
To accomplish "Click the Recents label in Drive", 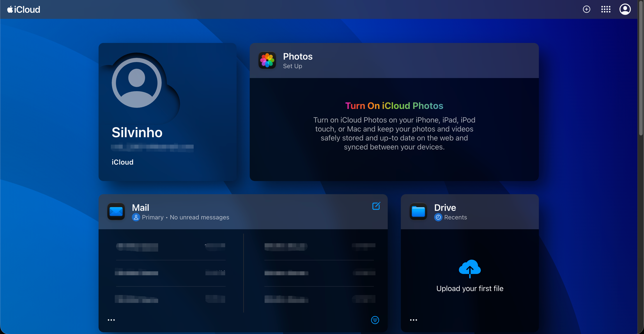I will (x=455, y=217).
